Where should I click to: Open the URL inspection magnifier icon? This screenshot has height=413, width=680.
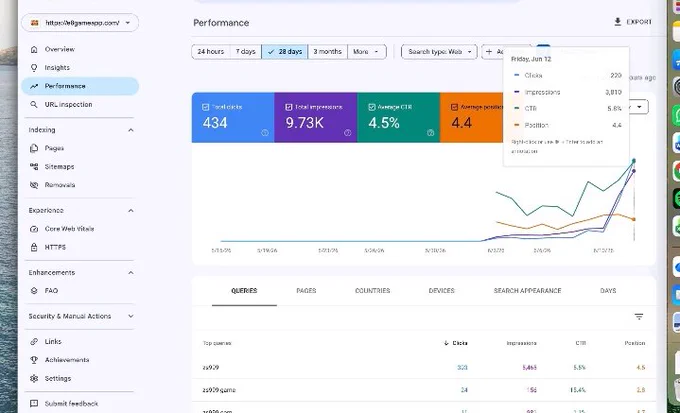click(x=34, y=105)
